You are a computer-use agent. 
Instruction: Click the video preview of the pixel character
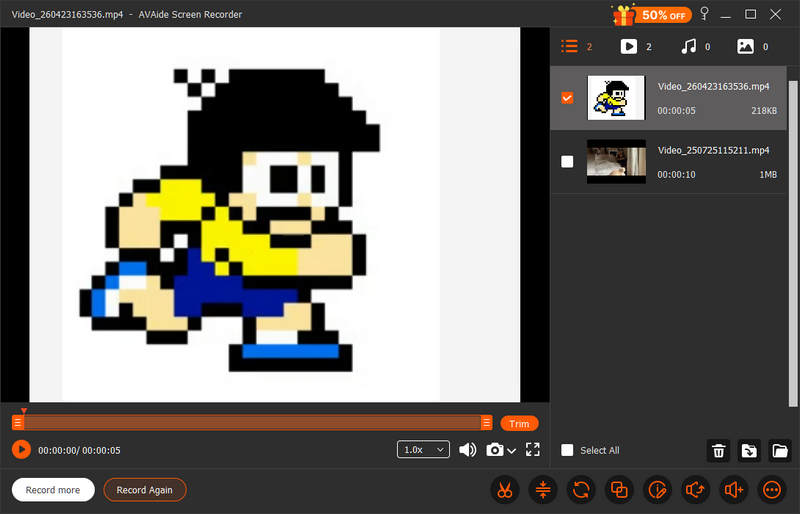pos(274,214)
